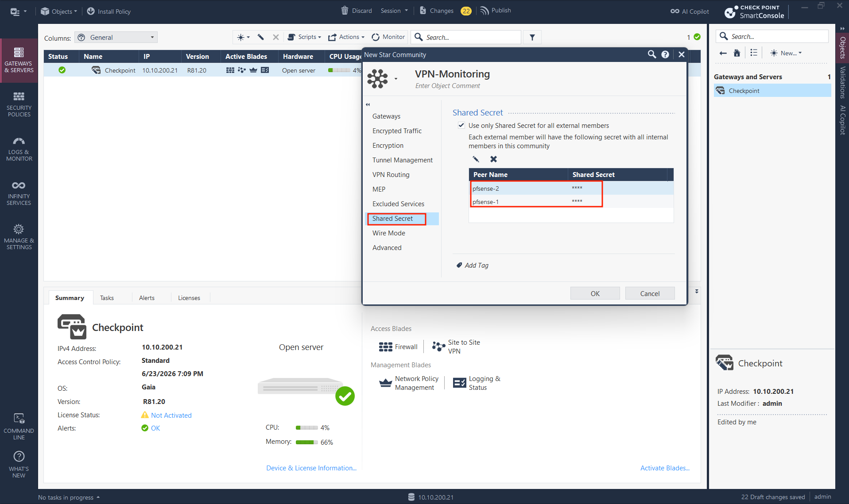
Task: Click the delete X icon in gateways toolbar
Action: (x=276, y=37)
